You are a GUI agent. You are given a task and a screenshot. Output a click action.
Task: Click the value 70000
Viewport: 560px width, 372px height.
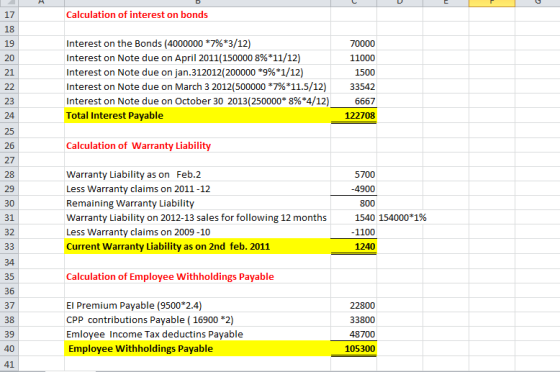(362, 44)
